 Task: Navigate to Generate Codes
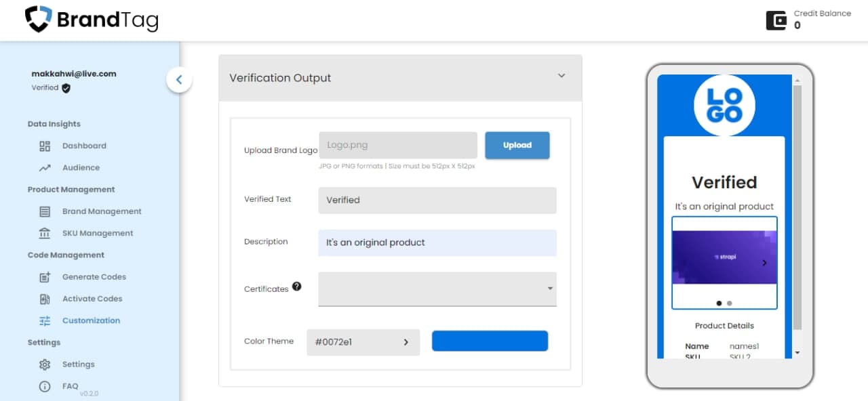pyautogui.click(x=94, y=276)
